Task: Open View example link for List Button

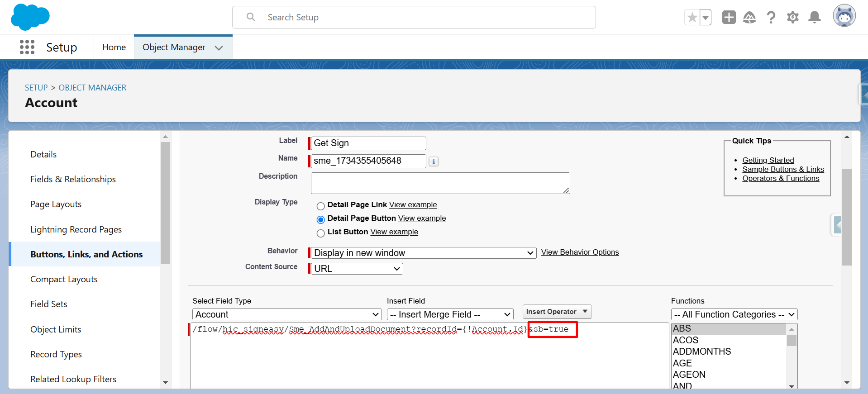Action: point(394,232)
